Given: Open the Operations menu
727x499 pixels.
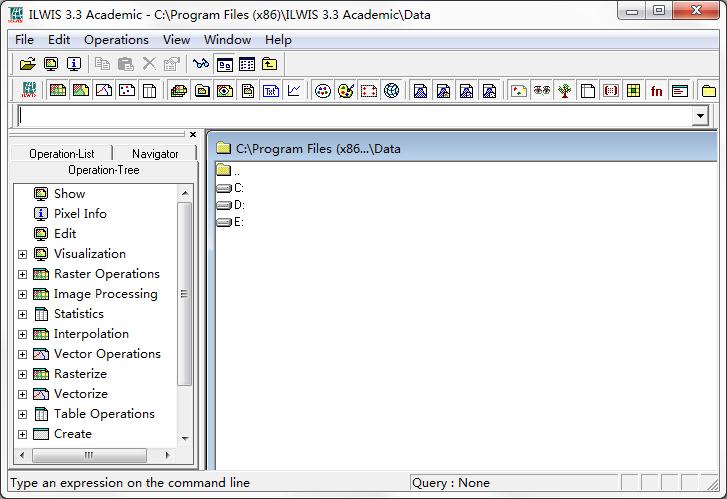Looking at the screenshot, I should coord(116,40).
